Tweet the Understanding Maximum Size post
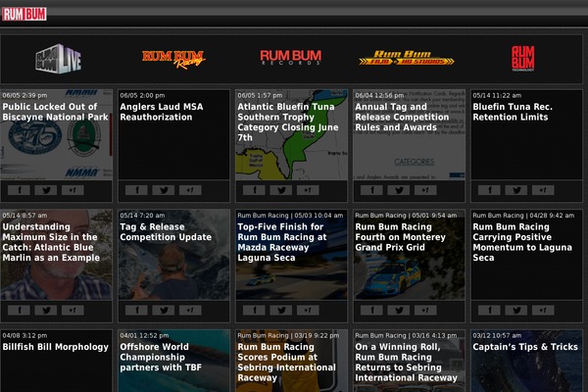588x392 pixels. coord(46,311)
